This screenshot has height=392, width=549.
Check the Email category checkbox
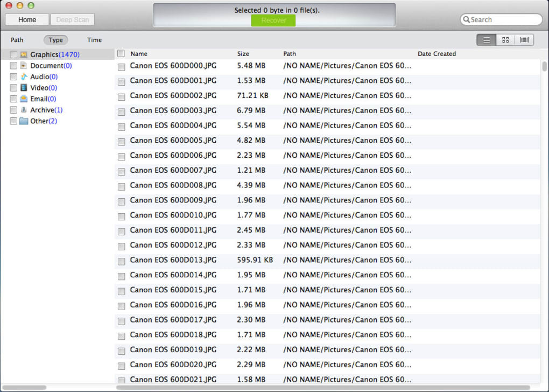pos(13,99)
